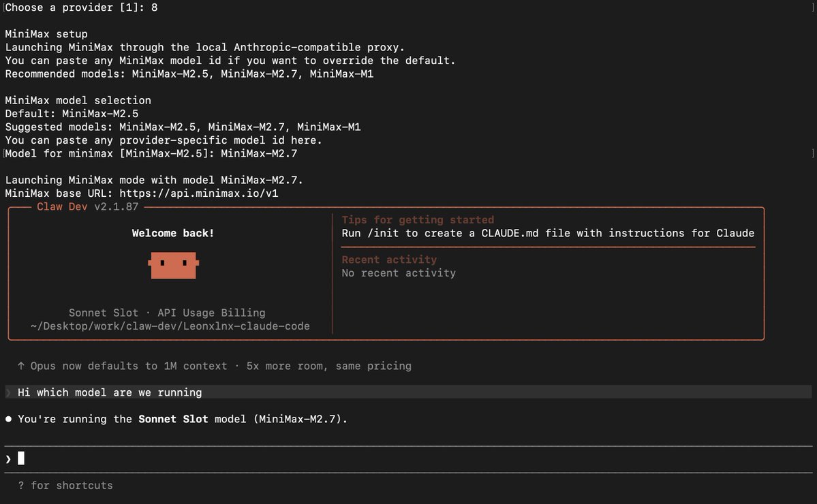Image resolution: width=817 pixels, height=504 pixels.
Task: Click the path ~/Desktop/work/claw-dev/Leonxlnx-claude-code
Action: (170, 326)
